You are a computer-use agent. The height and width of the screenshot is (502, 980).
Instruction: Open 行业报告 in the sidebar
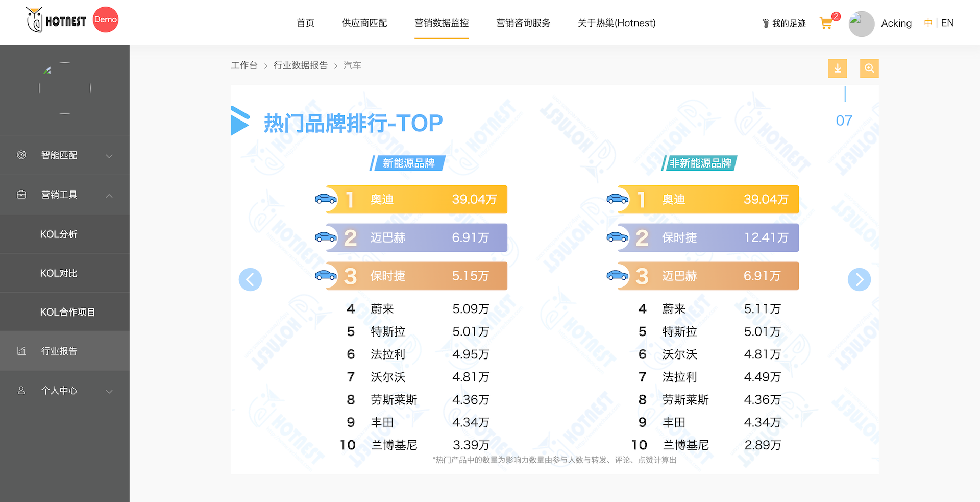pyautogui.click(x=59, y=351)
